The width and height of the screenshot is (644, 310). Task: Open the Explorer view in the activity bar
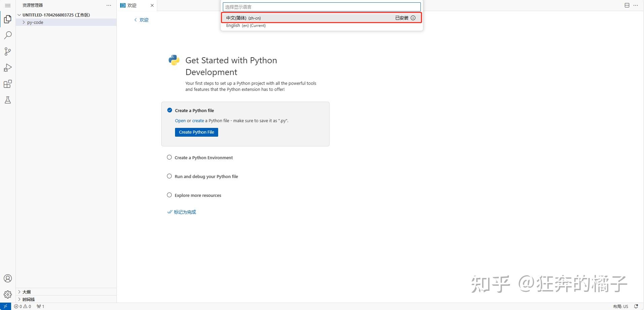click(x=7, y=19)
